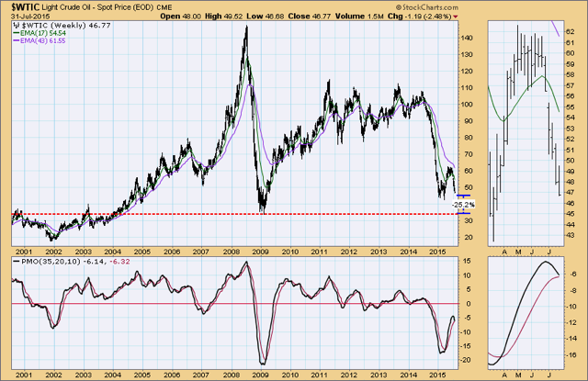Click the 2008 price peak near 140
The width and height of the screenshot is (588, 381).
point(246,28)
